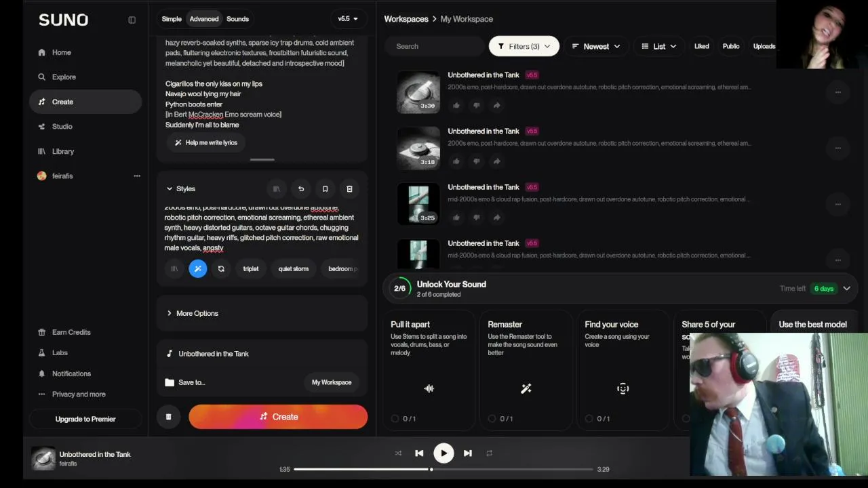
Task: Collapse the sidebar with the panel icon
Action: coord(132,20)
